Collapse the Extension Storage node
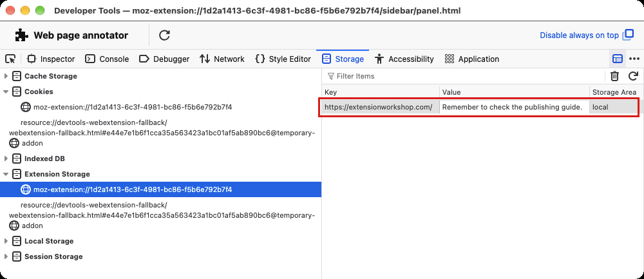 click(6, 174)
